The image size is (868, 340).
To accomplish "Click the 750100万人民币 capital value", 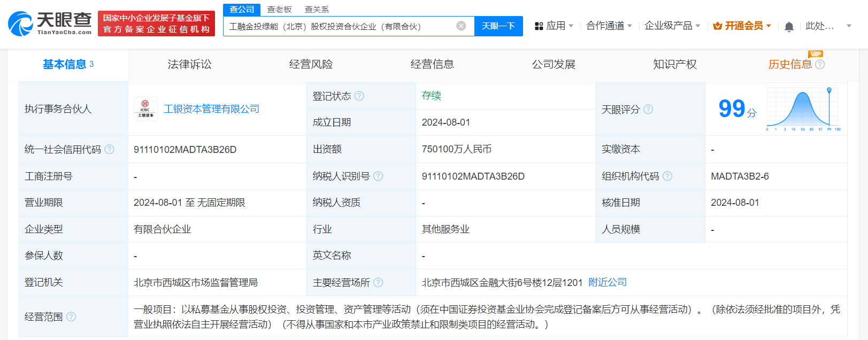I will 457,149.
